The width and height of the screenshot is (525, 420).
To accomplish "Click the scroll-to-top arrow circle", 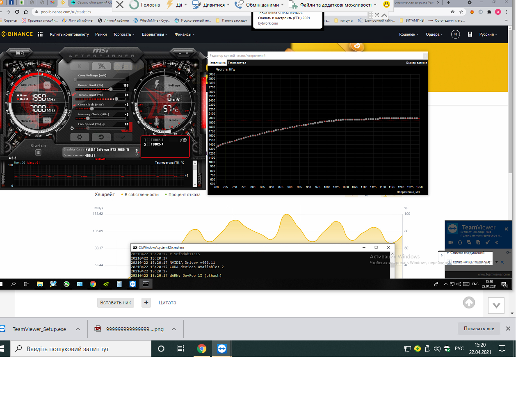I will pyautogui.click(x=469, y=303).
